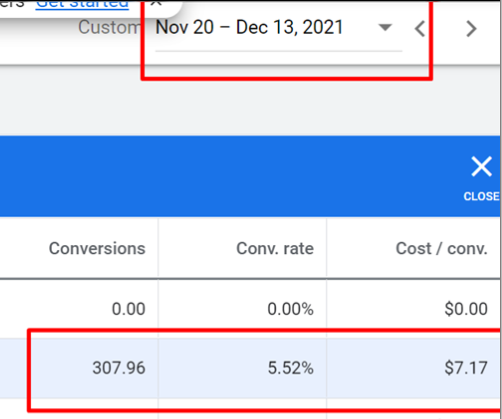The image size is (502, 419).
Task: Select the 307.96 conversions cell
Action: 119,368
